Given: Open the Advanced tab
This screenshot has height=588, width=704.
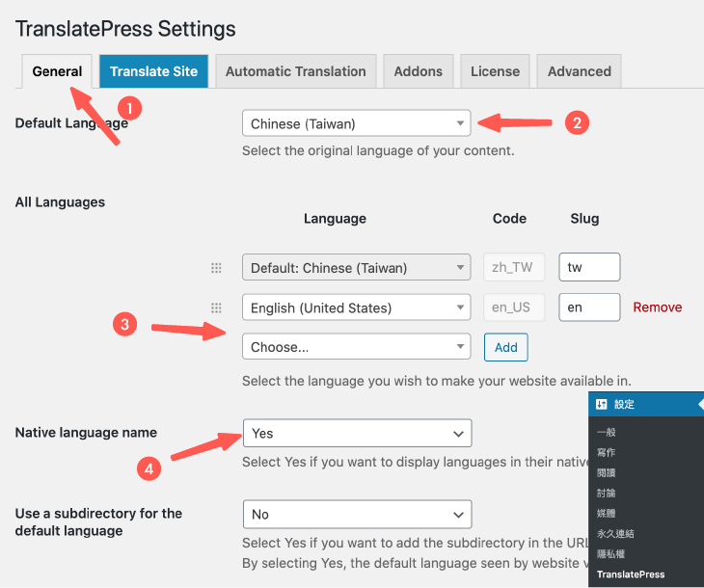Looking at the screenshot, I should [580, 71].
